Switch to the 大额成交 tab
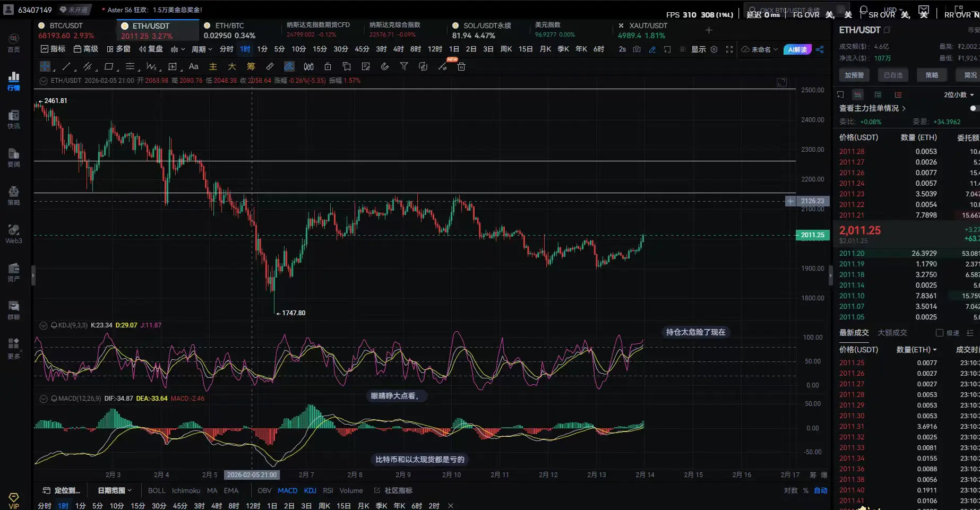Viewport: 980px width, 510px height. [892, 333]
